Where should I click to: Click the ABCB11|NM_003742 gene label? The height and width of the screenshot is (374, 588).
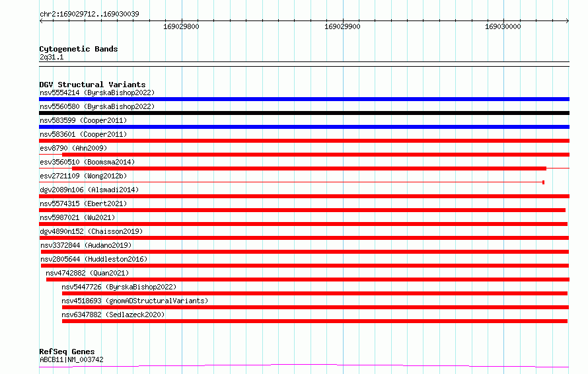[x=71, y=359]
